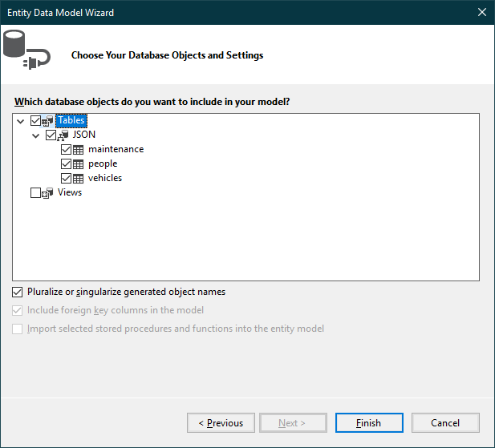This screenshot has height=448, width=495.
Task: Click the people table grid icon
Action: tap(79, 164)
